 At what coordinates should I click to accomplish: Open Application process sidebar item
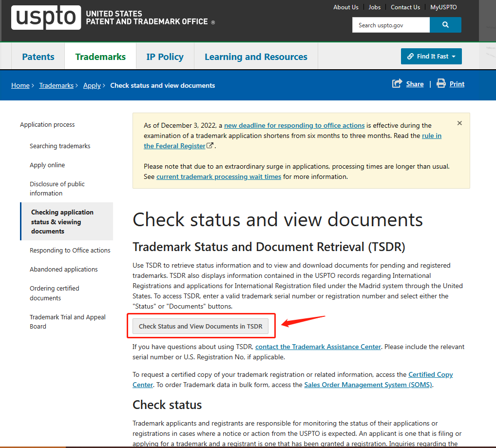(x=47, y=124)
